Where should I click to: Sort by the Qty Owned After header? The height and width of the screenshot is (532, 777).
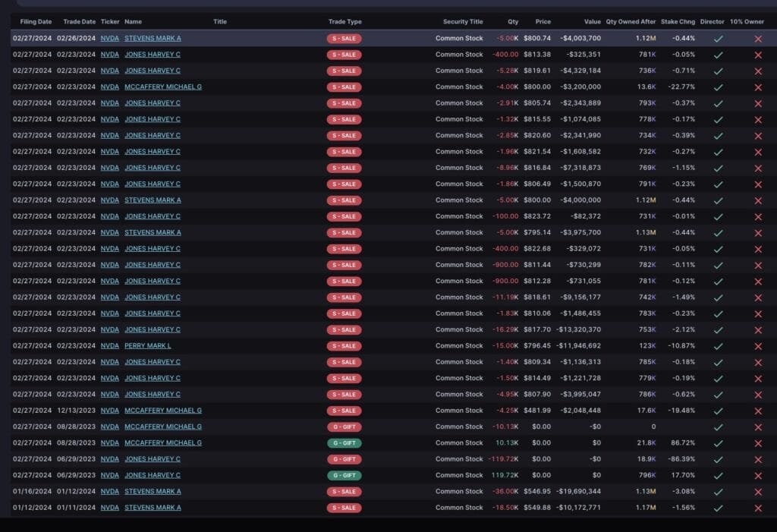click(631, 22)
